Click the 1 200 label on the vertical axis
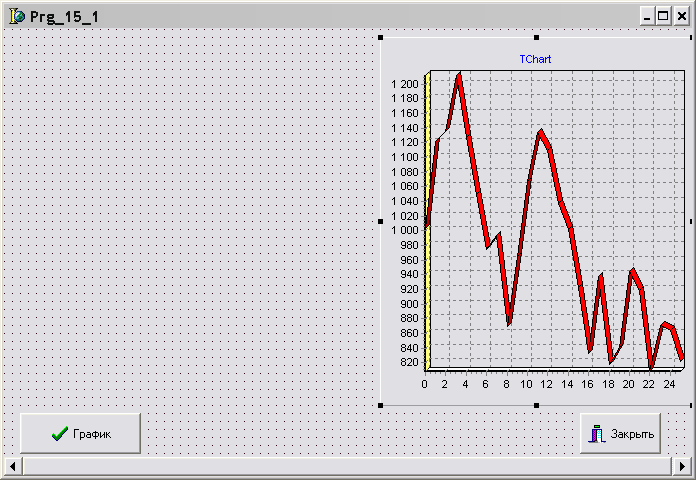This screenshot has height=480, width=696. point(405,84)
